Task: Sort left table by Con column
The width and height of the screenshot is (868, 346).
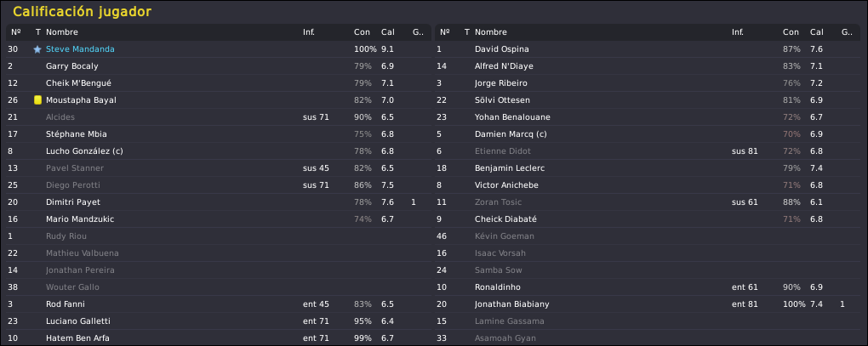Action: tap(362, 32)
